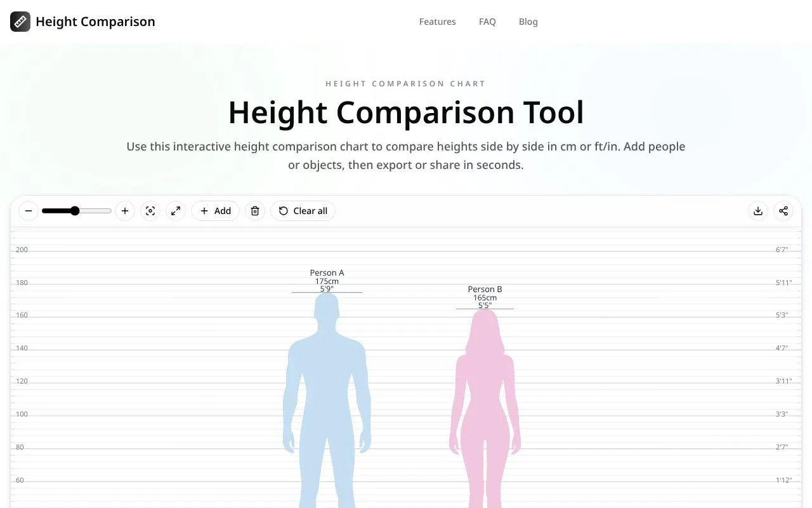Click the Add button
The width and height of the screenshot is (812, 508).
215,211
